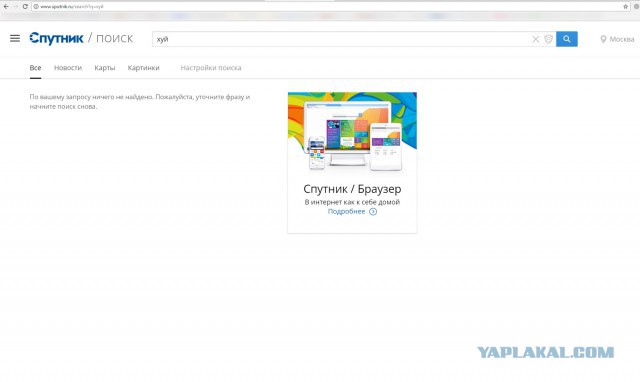Clear the search query with the X icon

536,39
